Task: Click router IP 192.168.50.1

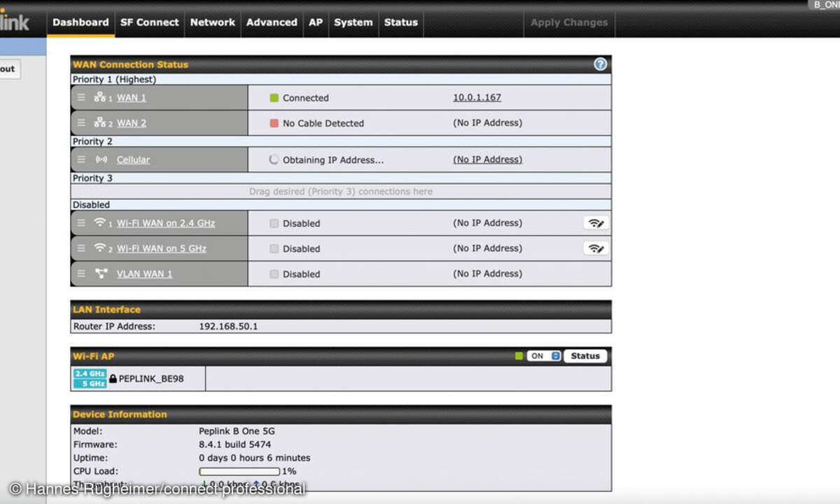Action: [228, 326]
